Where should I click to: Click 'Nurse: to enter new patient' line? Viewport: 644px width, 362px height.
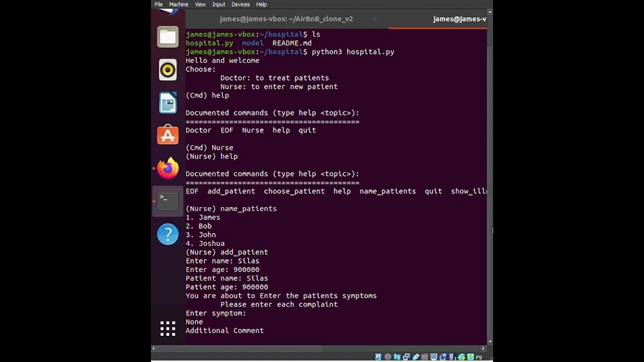click(279, 86)
